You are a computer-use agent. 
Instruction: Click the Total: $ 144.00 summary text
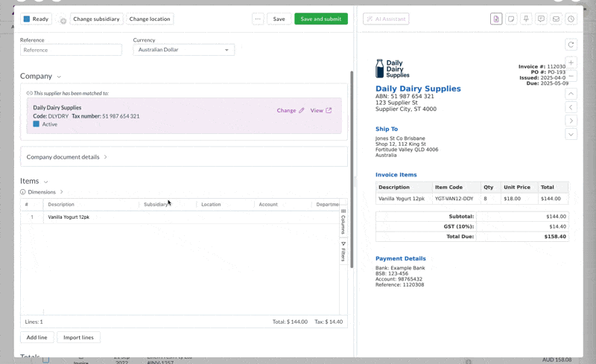tap(290, 322)
